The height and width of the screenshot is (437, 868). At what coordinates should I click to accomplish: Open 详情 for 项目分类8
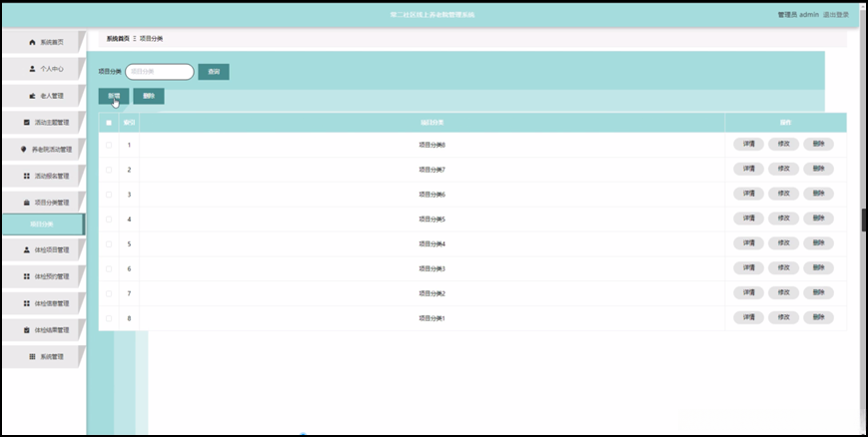click(x=748, y=145)
